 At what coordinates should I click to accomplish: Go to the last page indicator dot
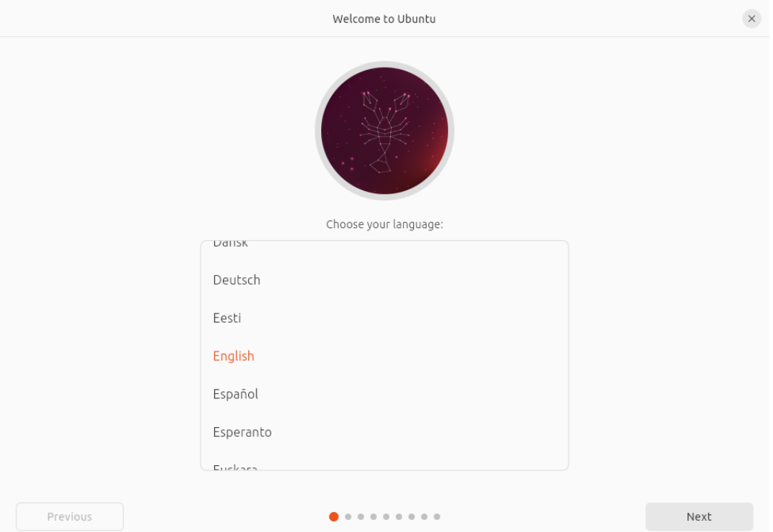[x=437, y=516]
